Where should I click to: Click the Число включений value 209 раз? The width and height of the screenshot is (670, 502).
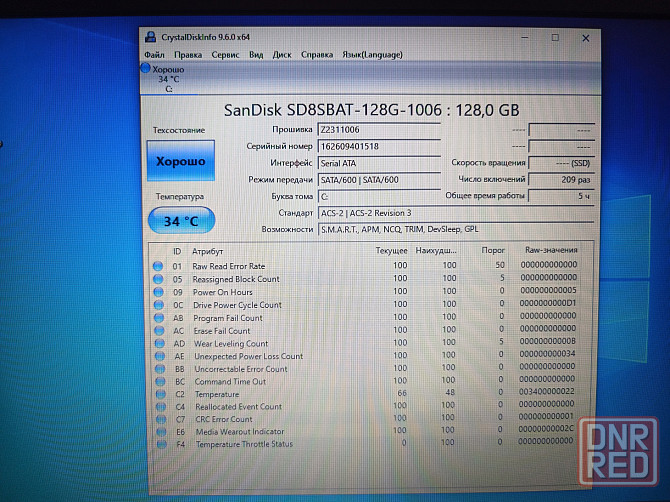tap(561, 180)
